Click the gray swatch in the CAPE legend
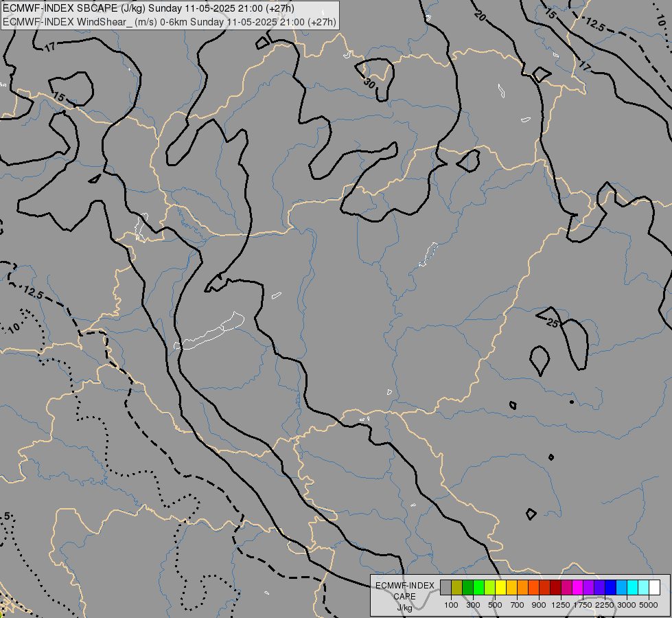This screenshot has height=618, width=672. coord(445,588)
